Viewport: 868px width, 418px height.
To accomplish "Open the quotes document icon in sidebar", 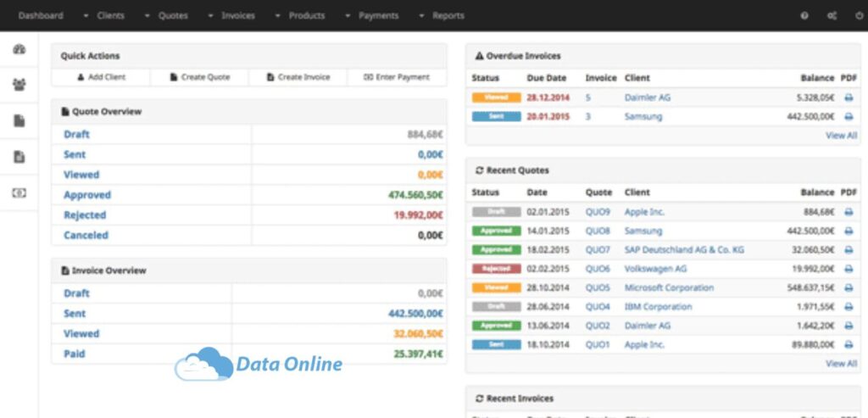I will coord(19,120).
